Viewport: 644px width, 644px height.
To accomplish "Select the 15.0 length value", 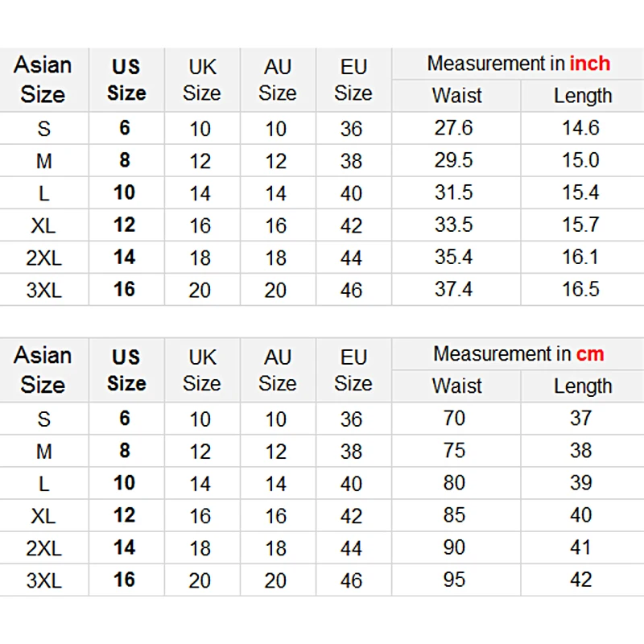I will (580, 160).
